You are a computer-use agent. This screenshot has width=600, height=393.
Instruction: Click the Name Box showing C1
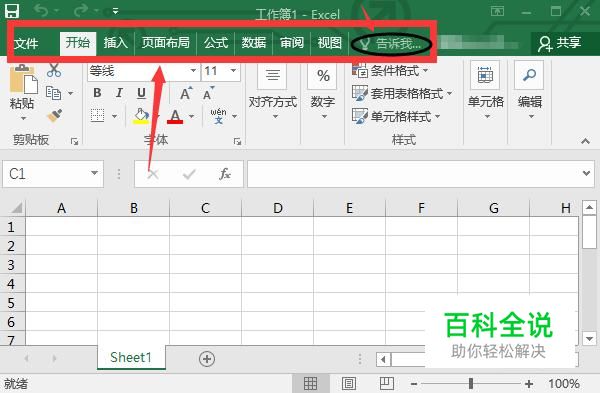pos(46,174)
